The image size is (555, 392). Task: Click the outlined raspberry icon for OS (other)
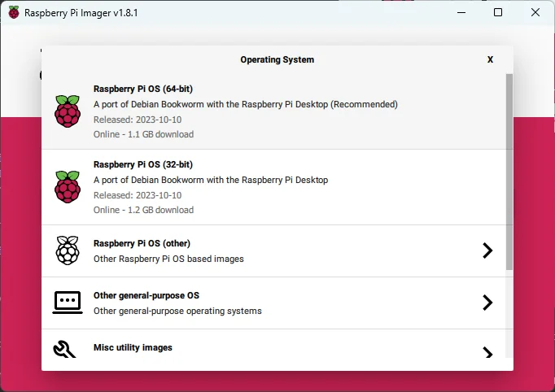(68, 250)
